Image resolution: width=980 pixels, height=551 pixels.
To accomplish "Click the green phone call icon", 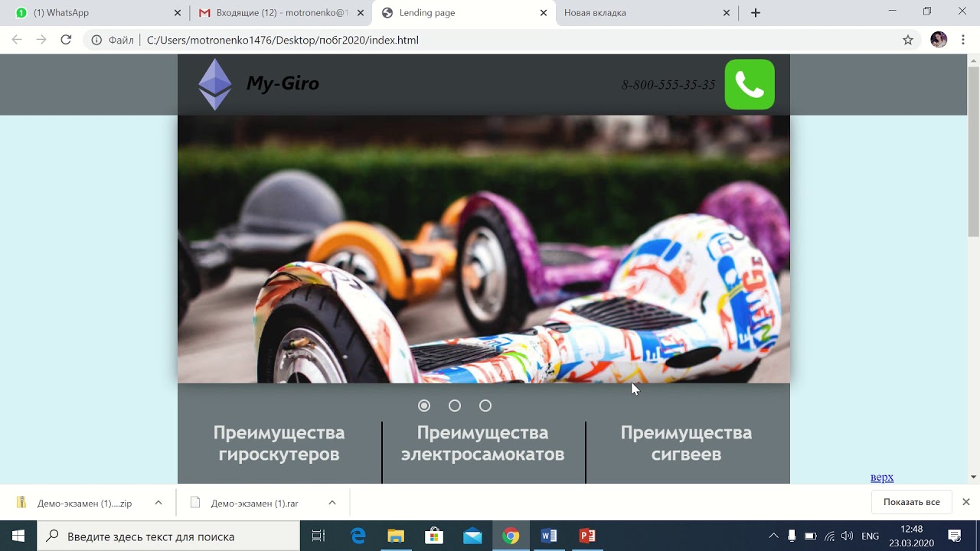I will pos(750,84).
